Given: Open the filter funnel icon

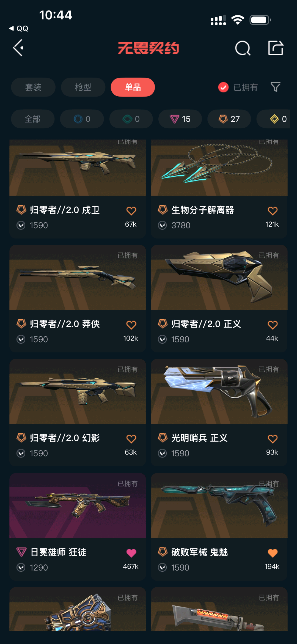Looking at the screenshot, I should tap(276, 87).
